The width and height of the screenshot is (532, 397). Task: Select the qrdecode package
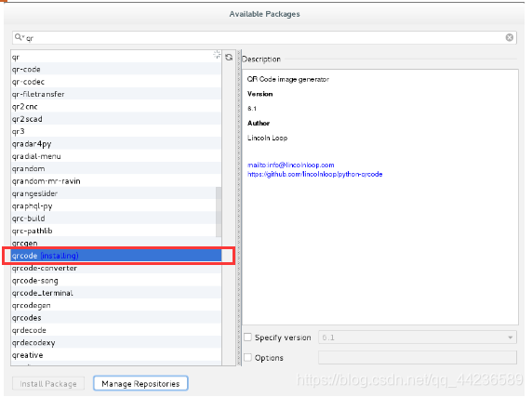point(116,330)
